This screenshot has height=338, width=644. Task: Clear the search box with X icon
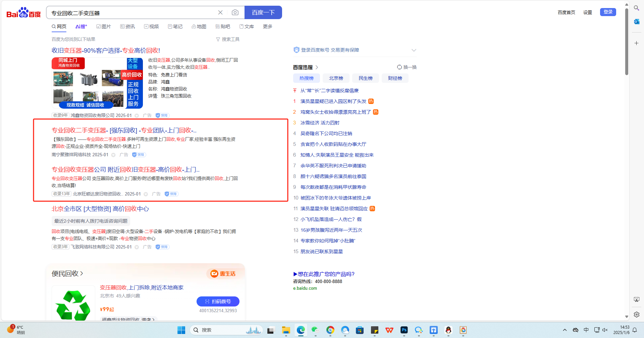click(220, 12)
